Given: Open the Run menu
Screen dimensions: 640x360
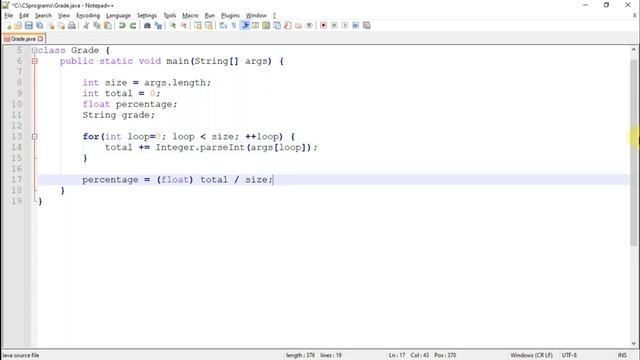Looking at the screenshot, I should point(210,16).
